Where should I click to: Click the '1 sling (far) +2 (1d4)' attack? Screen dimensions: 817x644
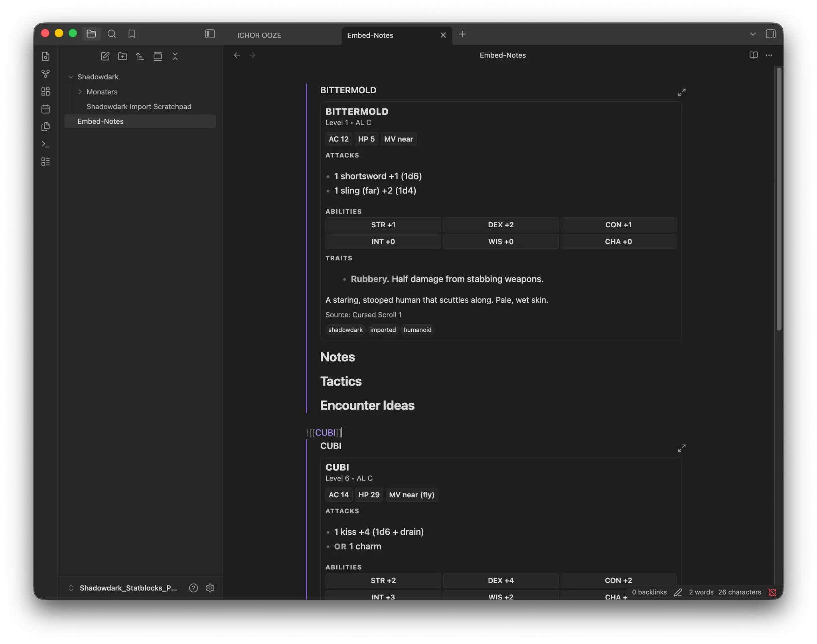pos(375,191)
